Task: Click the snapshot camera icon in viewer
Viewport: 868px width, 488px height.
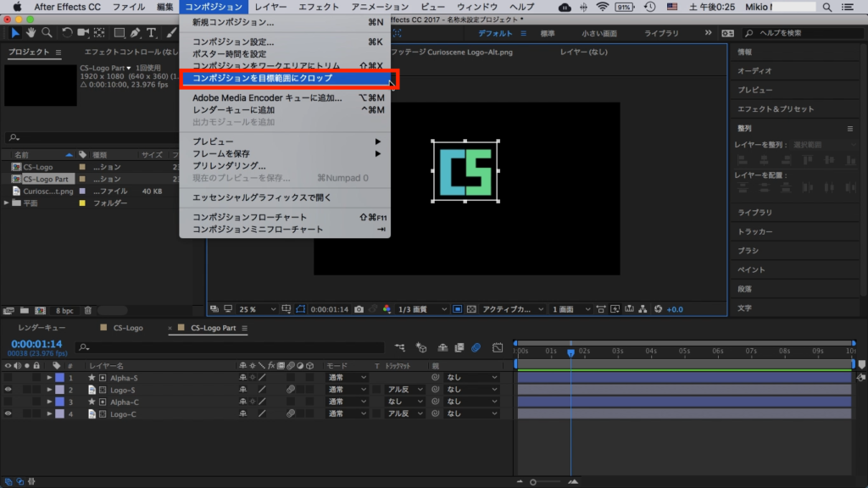Action: (x=359, y=309)
